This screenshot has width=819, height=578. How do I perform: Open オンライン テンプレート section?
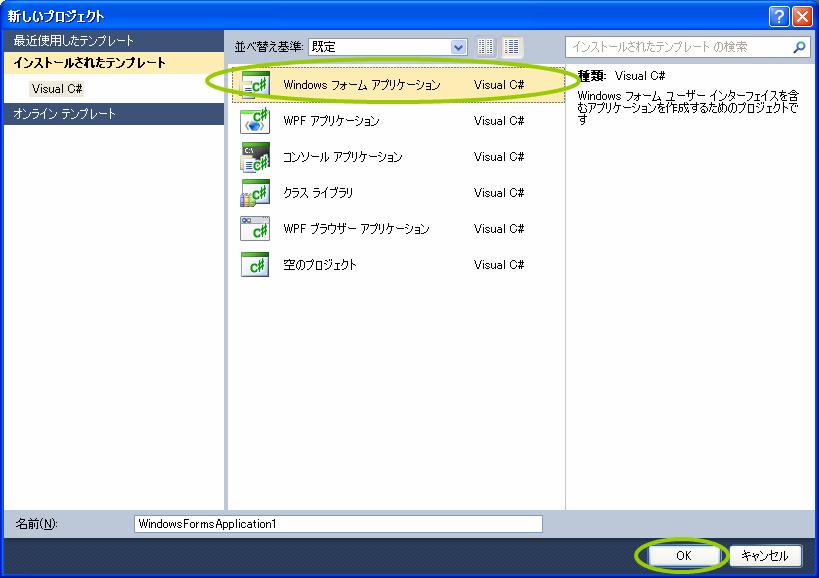pyautogui.click(x=114, y=114)
